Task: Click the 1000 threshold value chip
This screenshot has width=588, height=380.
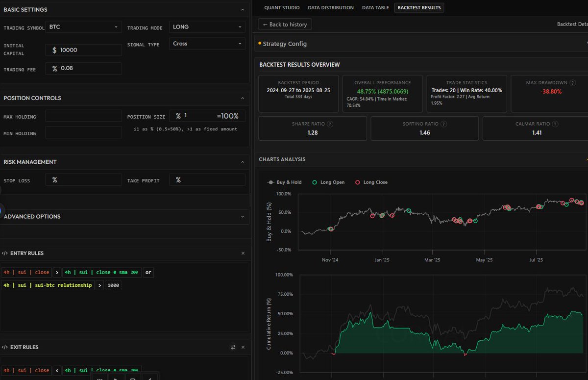Action: pyautogui.click(x=113, y=285)
